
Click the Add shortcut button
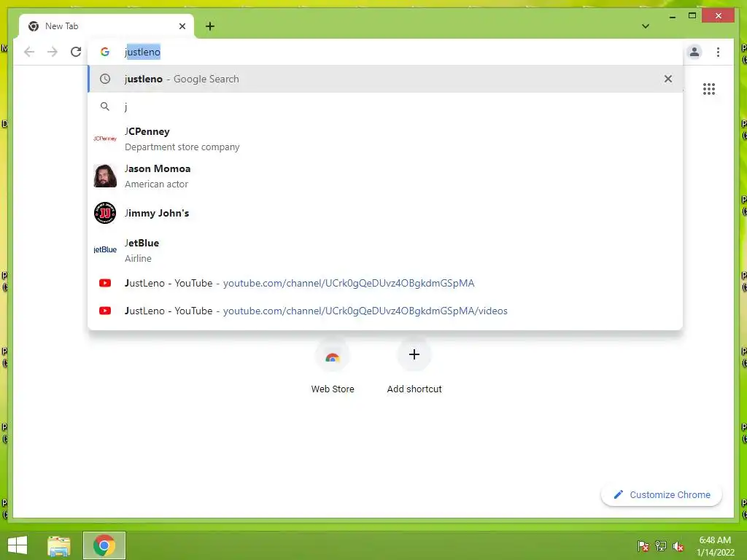tap(414, 367)
